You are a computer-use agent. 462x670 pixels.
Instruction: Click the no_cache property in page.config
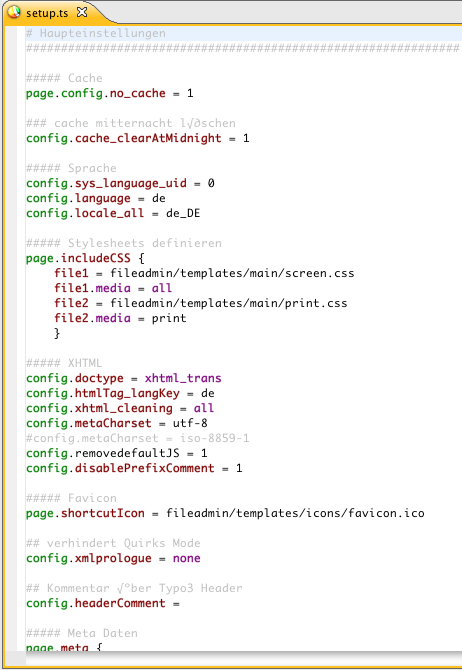pyautogui.click(x=138, y=93)
